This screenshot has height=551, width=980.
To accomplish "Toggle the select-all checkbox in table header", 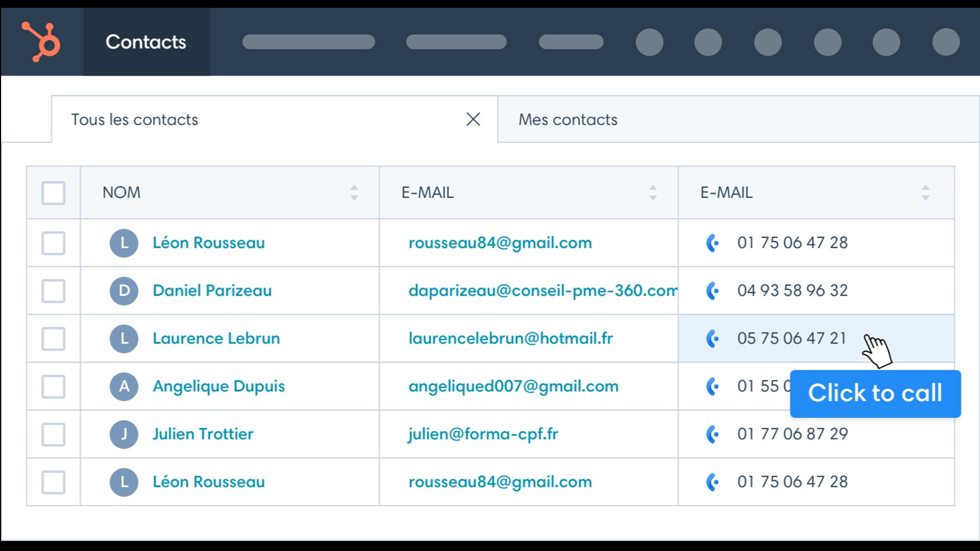I will click(54, 193).
